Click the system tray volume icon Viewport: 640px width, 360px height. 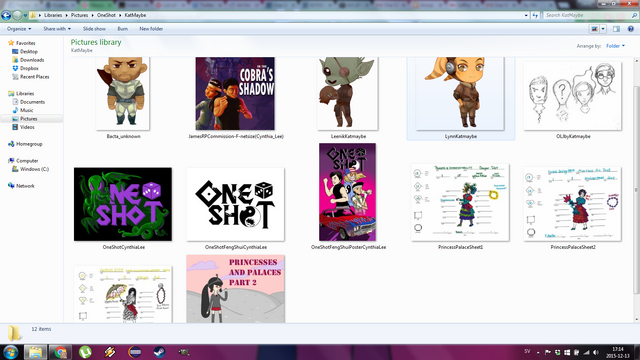pyautogui.click(x=596, y=352)
